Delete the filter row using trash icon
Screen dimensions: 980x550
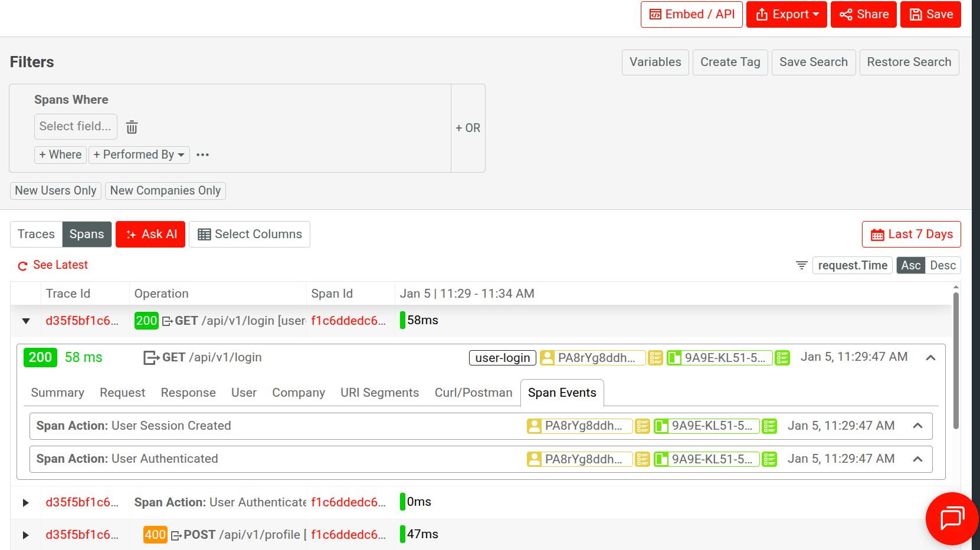pos(132,127)
